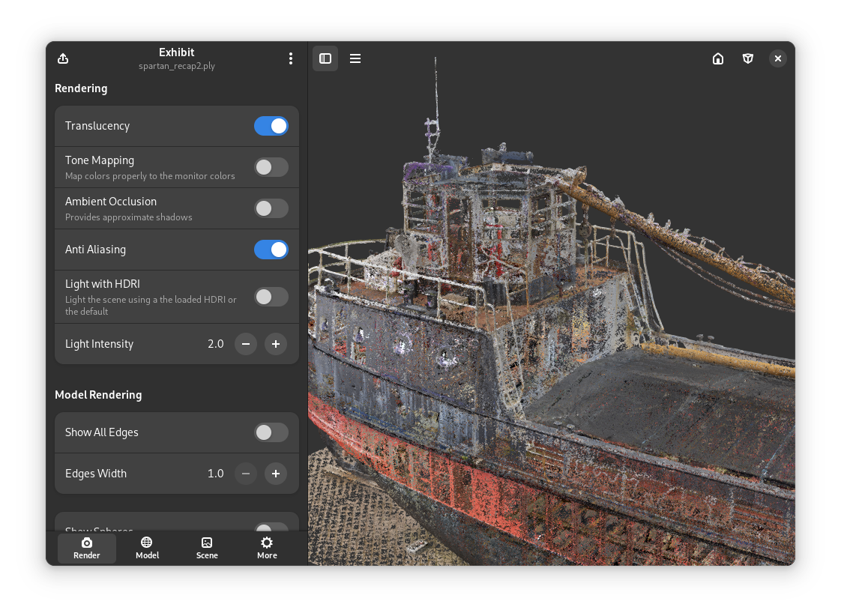Click the 3D cube view icon
This screenshot has width=841, height=616.
coord(747,58)
